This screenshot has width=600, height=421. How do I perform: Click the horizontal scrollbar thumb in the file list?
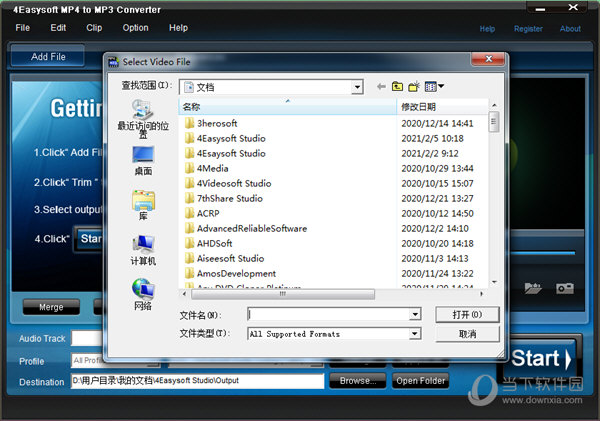click(283, 294)
